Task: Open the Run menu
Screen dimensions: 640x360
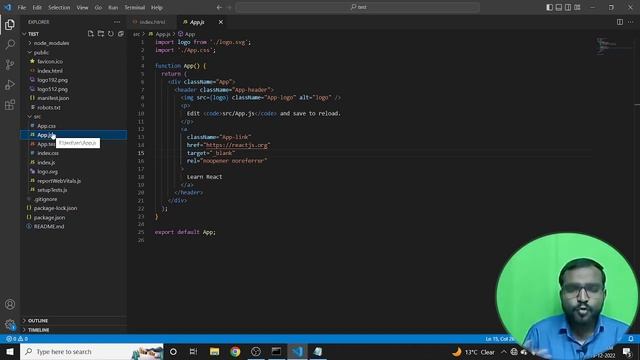Action: 113,7
